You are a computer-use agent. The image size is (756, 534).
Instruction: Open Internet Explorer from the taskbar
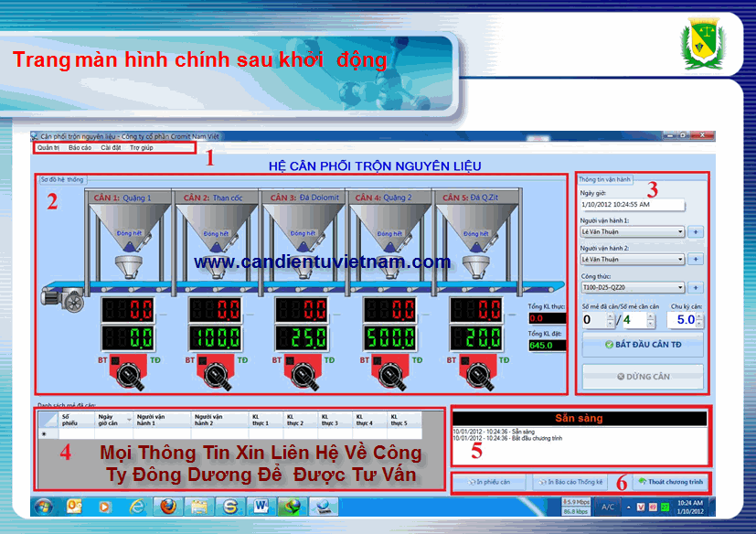pos(137,507)
